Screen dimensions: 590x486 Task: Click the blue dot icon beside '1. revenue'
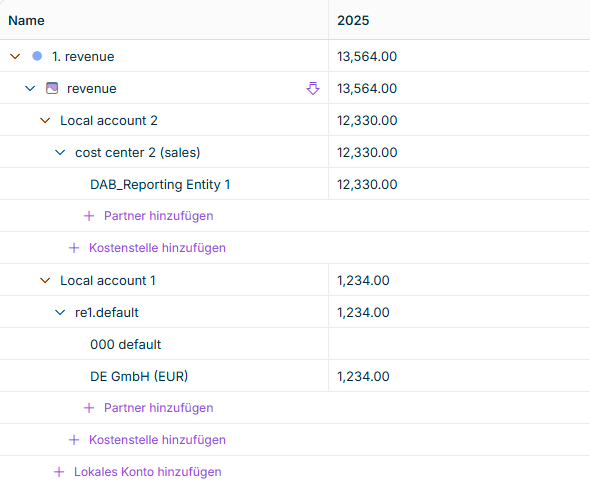[x=37, y=56]
